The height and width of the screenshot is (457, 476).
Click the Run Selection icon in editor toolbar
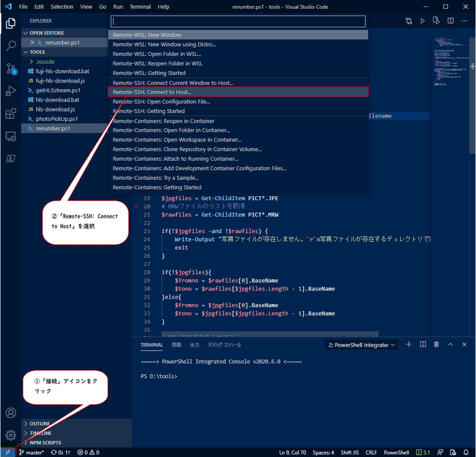point(436,21)
